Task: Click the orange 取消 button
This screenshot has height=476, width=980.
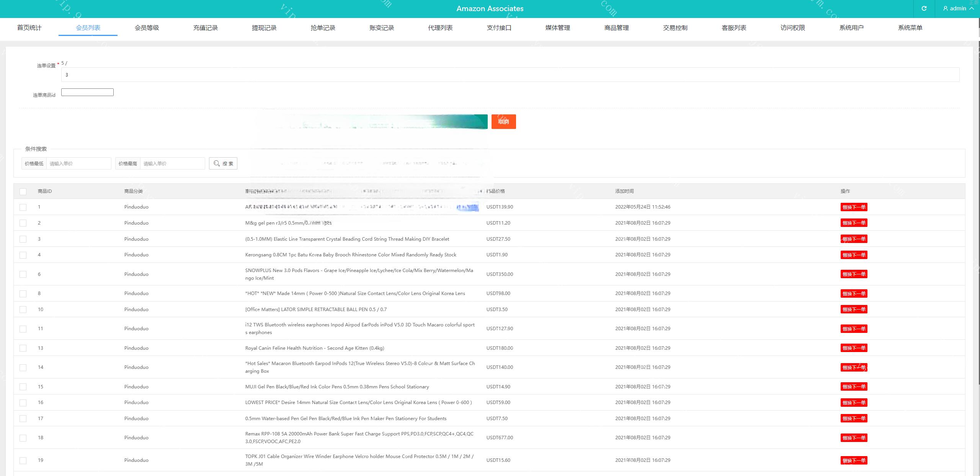Action: point(503,122)
